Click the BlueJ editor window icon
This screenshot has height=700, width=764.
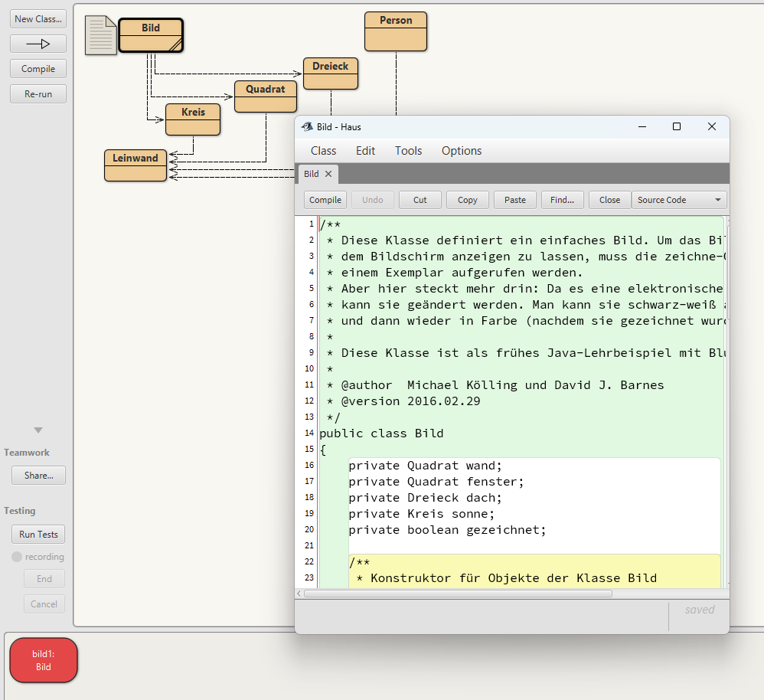[x=307, y=126]
